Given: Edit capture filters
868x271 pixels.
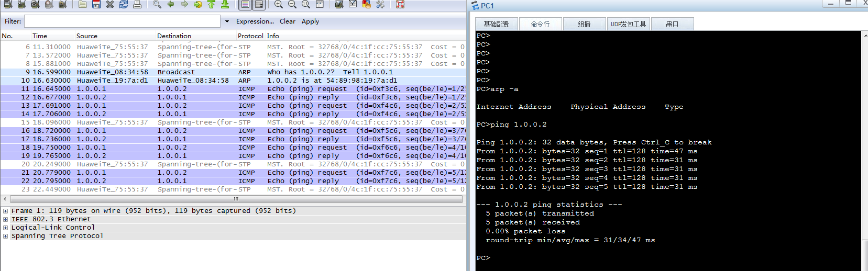Looking at the screenshot, I should [339, 4].
